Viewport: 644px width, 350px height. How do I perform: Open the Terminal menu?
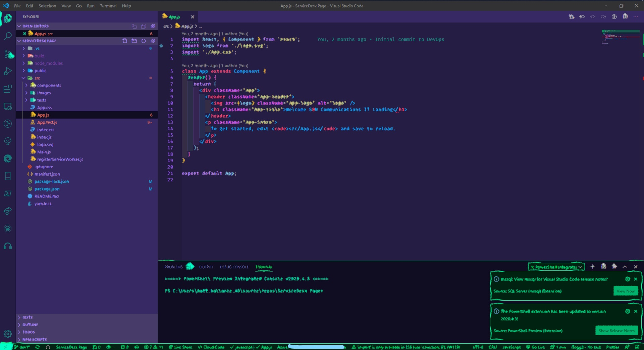coord(108,6)
